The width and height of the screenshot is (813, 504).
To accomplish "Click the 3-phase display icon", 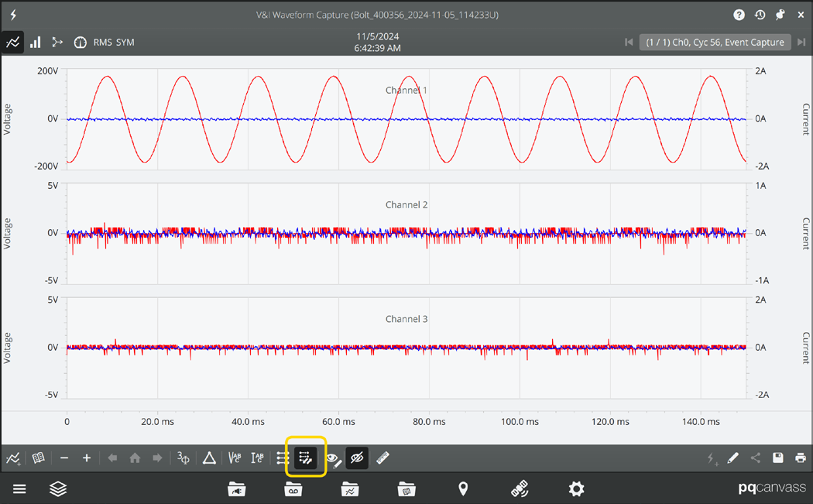I will tap(183, 458).
